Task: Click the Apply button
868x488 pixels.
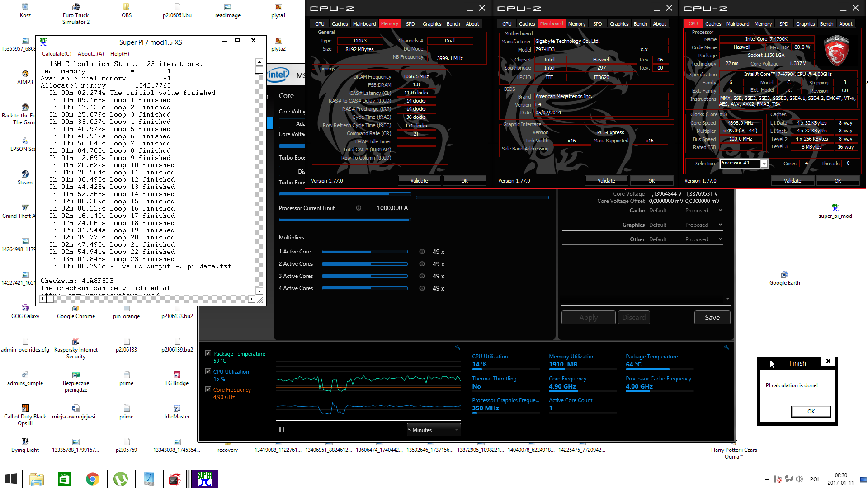Action: pyautogui.click(x=588, y=318)
